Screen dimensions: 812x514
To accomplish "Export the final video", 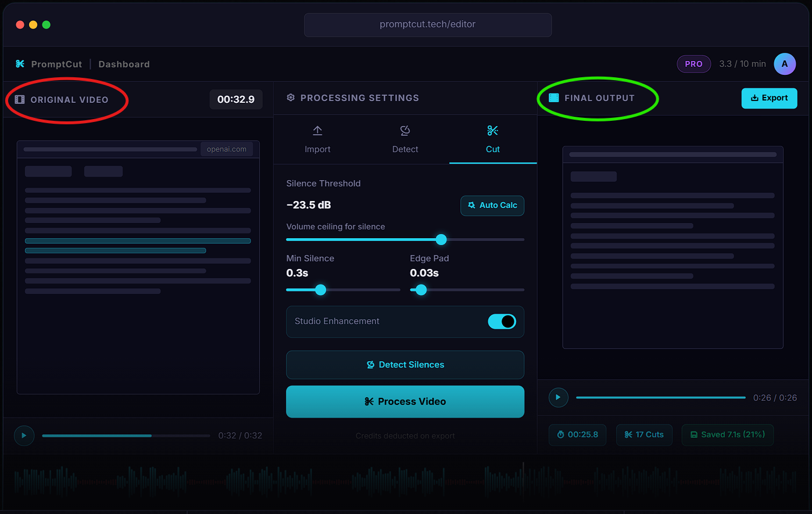I will [x=769, y=98].
